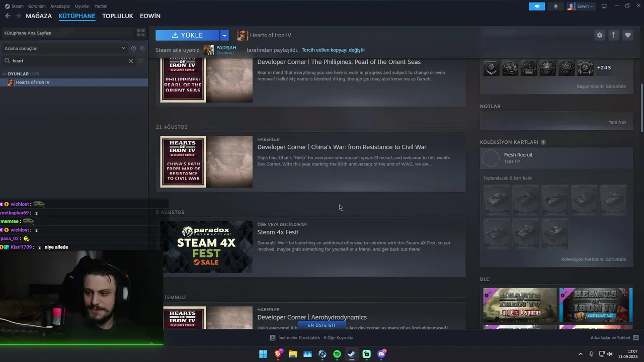This screenshot has width=644, height=362.
Task: Clear the library search text
Action: pyautogui.click(x=131, y=61)
